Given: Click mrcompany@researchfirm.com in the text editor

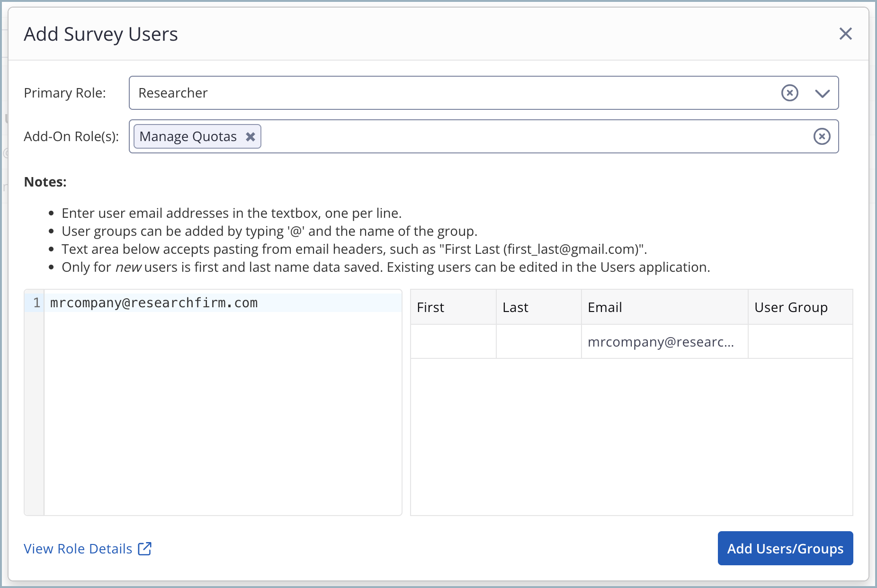Looking at the screenshot, I should 153,303.
